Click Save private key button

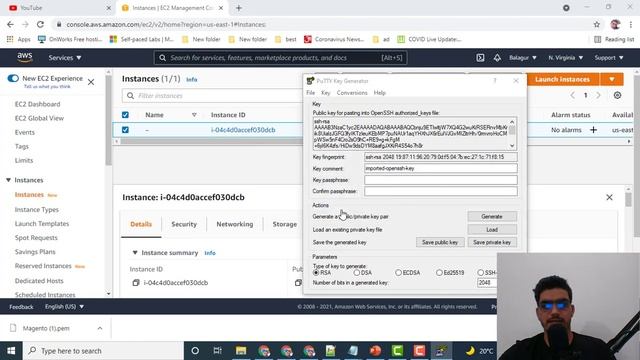tap(492, 242)
